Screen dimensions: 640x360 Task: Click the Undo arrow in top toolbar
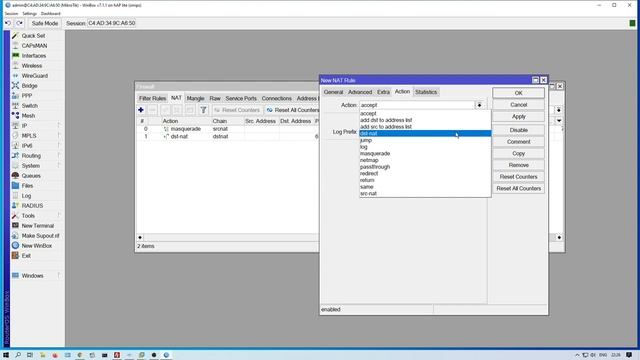point(8,23)
